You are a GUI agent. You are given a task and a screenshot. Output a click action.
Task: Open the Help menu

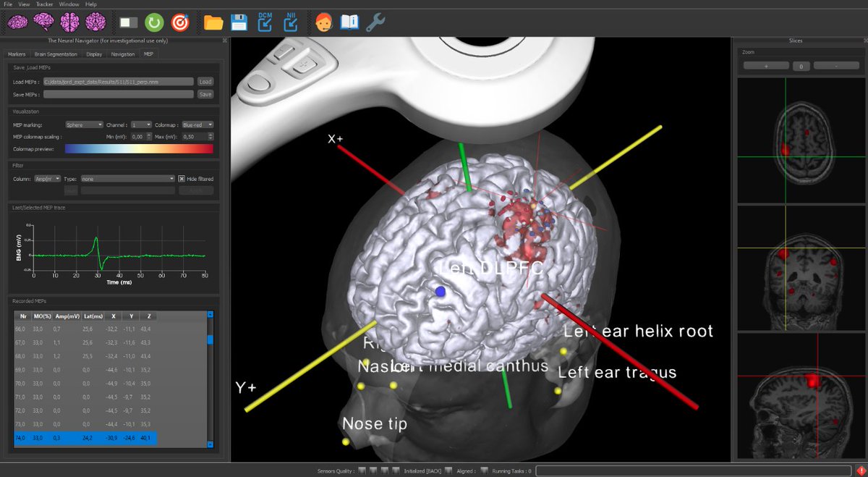pyautogui.click(x=91, y=4)
